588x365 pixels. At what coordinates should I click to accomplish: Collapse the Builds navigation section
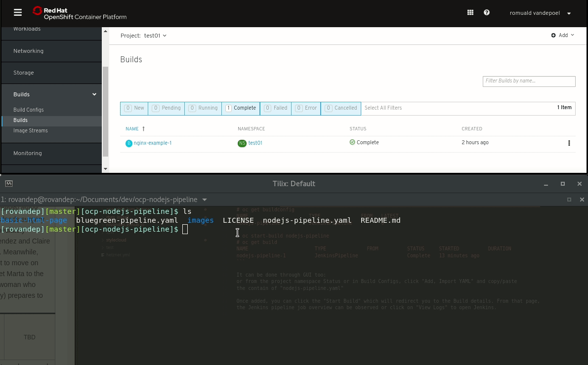51,94
